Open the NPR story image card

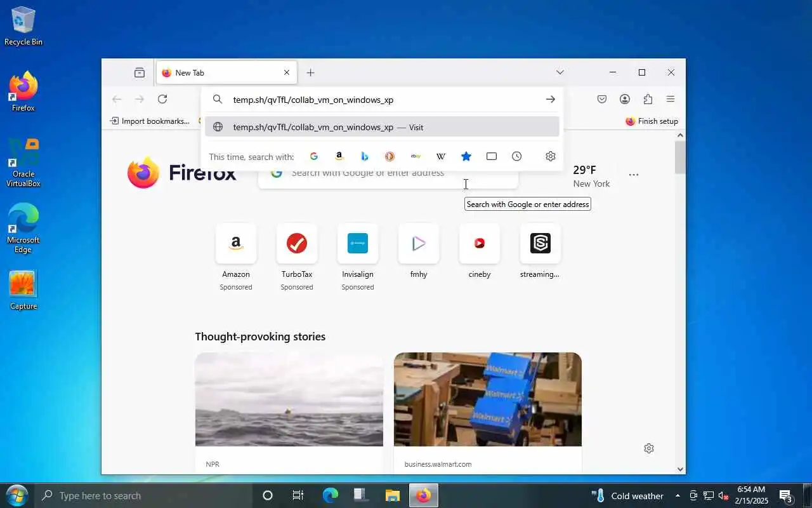[289, 399]
